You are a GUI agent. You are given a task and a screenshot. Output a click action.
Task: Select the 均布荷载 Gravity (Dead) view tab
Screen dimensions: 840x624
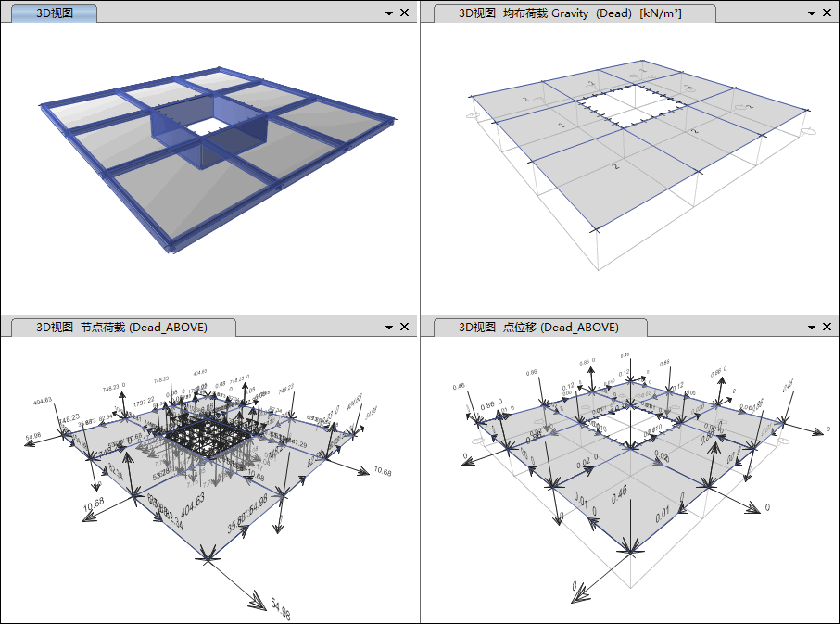click(x=570, y=13)
